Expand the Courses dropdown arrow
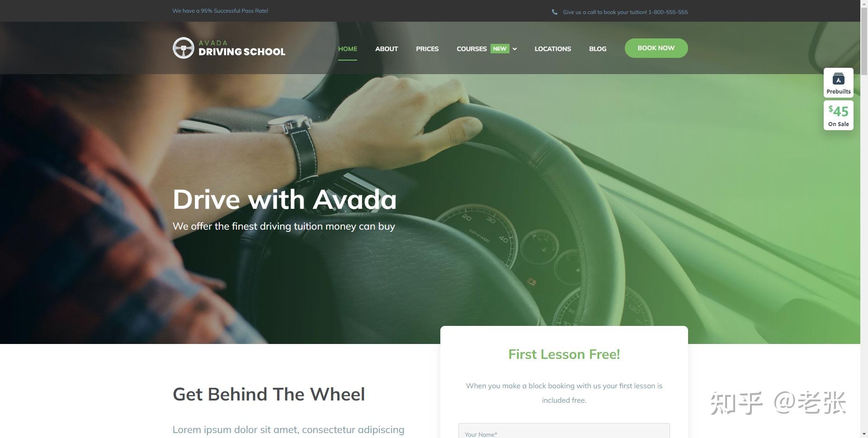Image resolution: width=868 pixels, height=438 pixels. click(x=514, y=49)
